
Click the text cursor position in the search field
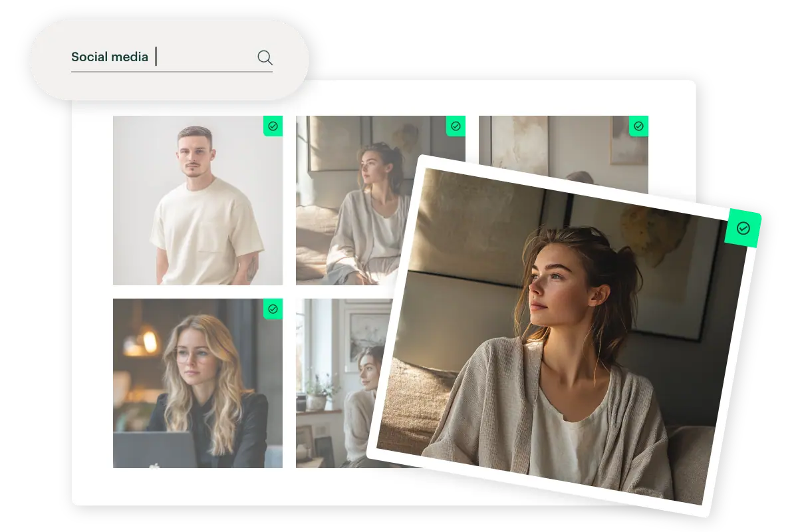pos(157,57)
